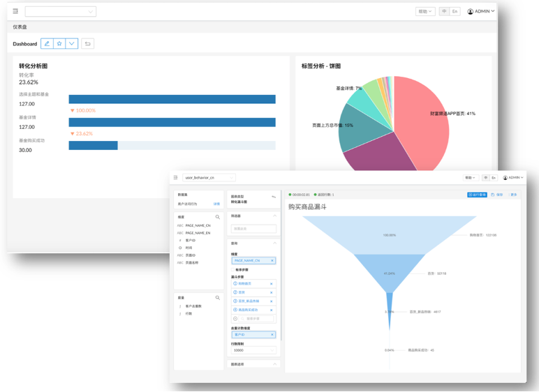Switch to En language in funnel window
539x392 pixels.
tap(494, 178)
